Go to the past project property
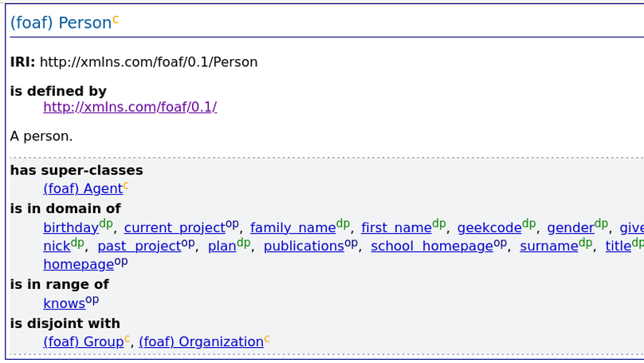 click(139, 247)
